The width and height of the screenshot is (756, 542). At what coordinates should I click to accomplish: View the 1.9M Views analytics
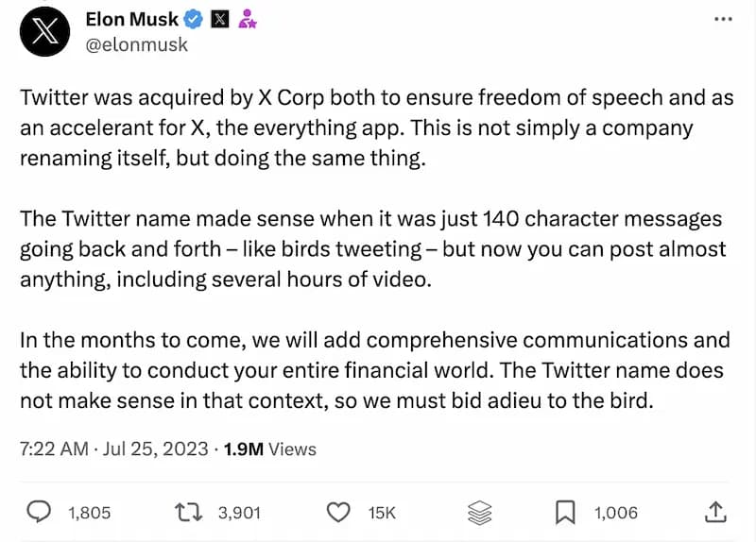269,449
